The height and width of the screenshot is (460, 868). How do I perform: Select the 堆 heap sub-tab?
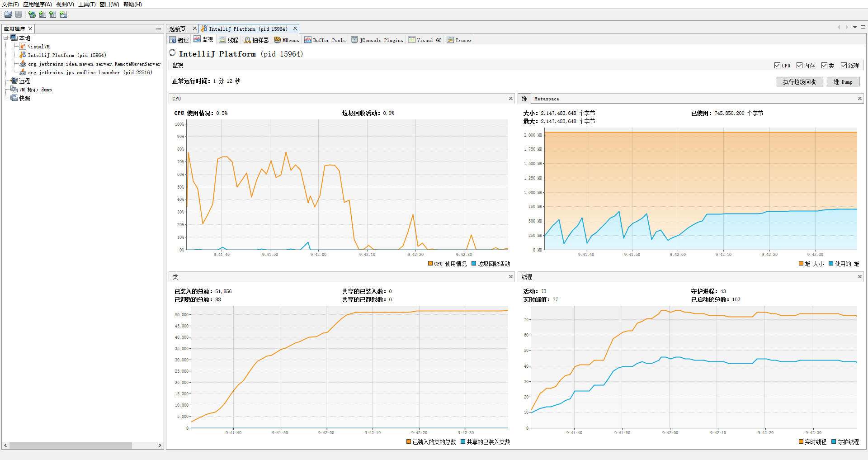[x=524, y=99]
